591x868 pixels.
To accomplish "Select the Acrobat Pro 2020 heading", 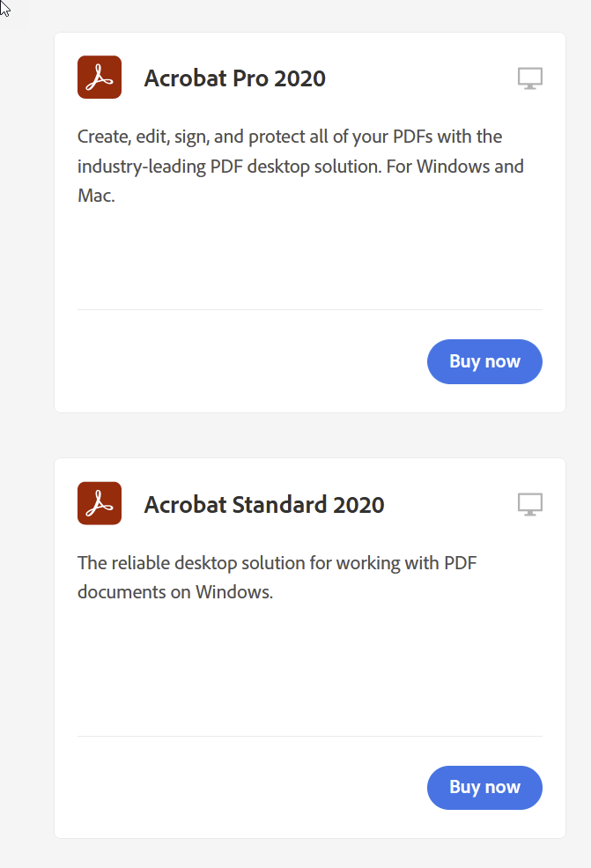I will tap(234, 78).
